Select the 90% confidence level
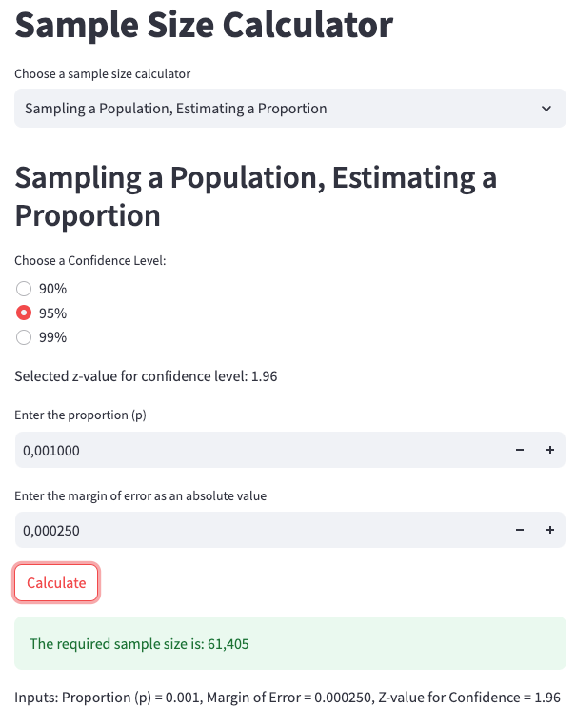 pos(25,289)
